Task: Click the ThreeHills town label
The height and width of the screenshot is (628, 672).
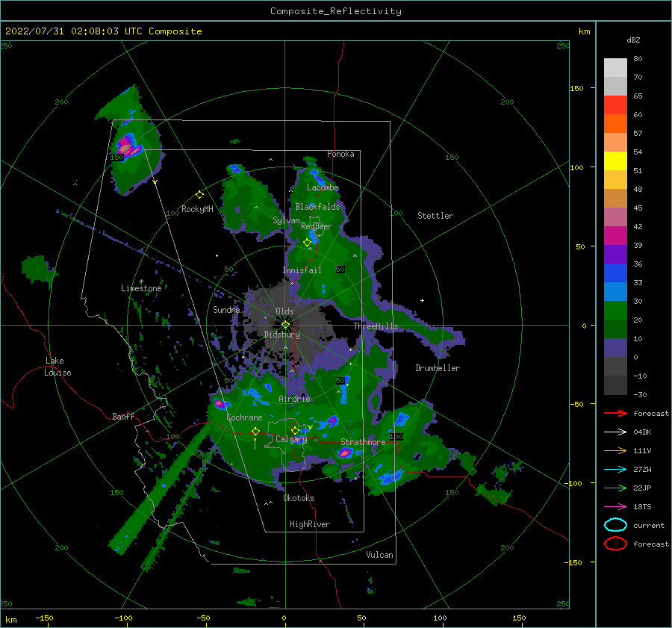Action: click(x=376, y=326)
